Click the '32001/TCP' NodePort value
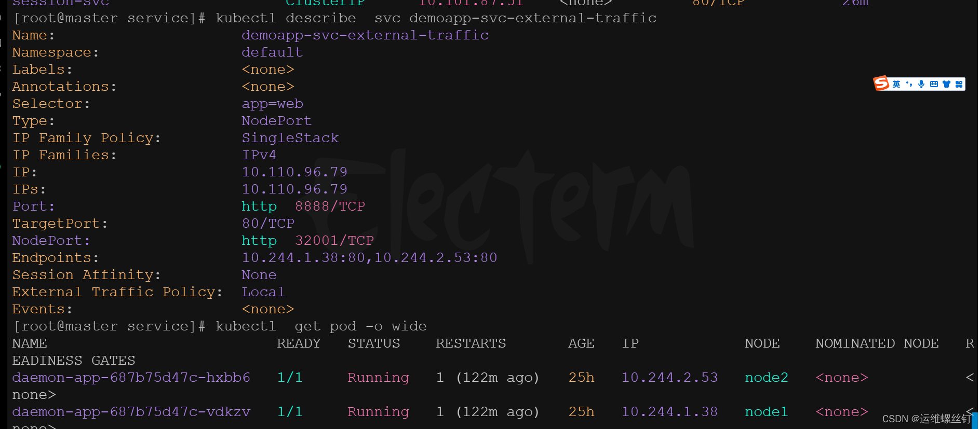This screenshot has height=429, width=980. coord(334,241)
